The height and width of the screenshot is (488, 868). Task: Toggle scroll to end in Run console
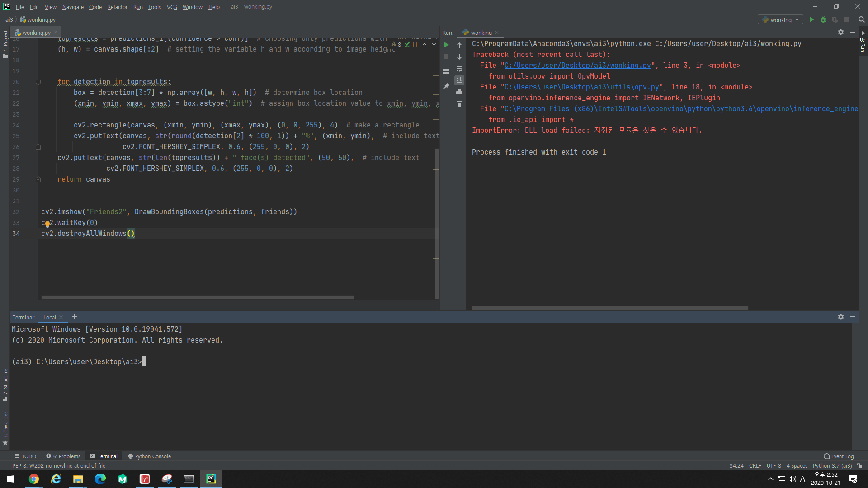click(459, 80)
